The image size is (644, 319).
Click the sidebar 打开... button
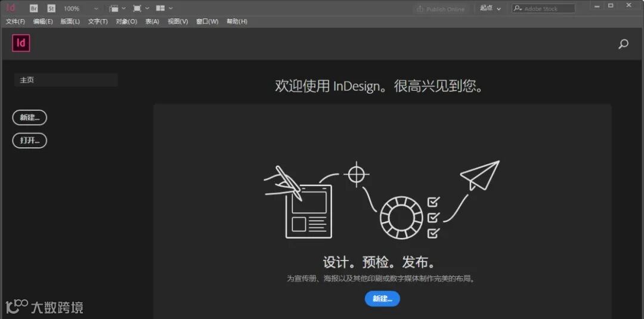(x=30, y=140)
